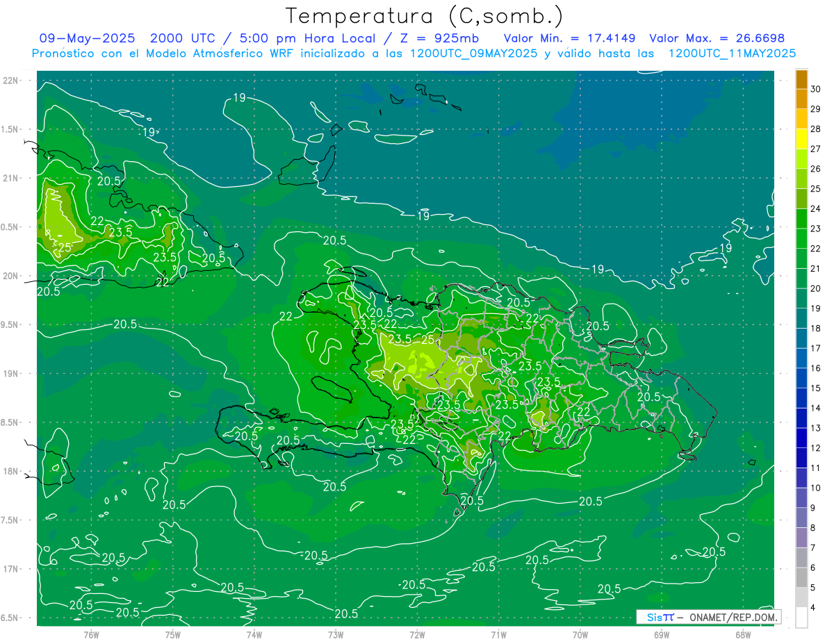Click the "19N" latitude axis label

tap(10, 374)
